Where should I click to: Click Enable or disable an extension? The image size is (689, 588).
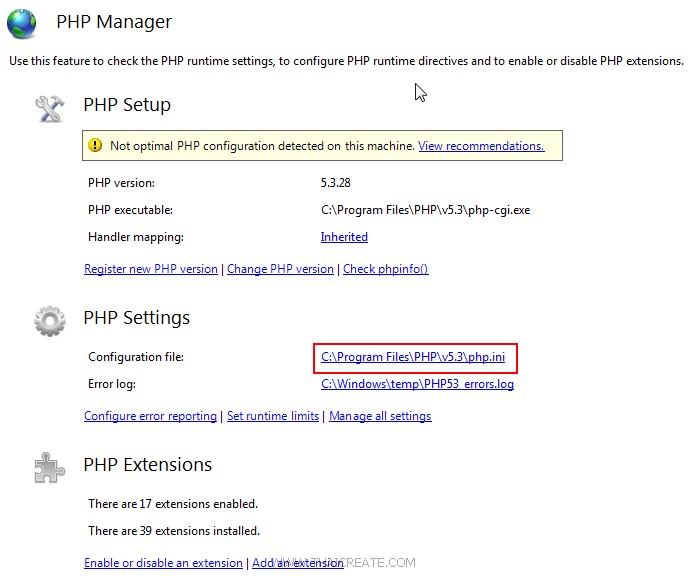pos(163,563)
